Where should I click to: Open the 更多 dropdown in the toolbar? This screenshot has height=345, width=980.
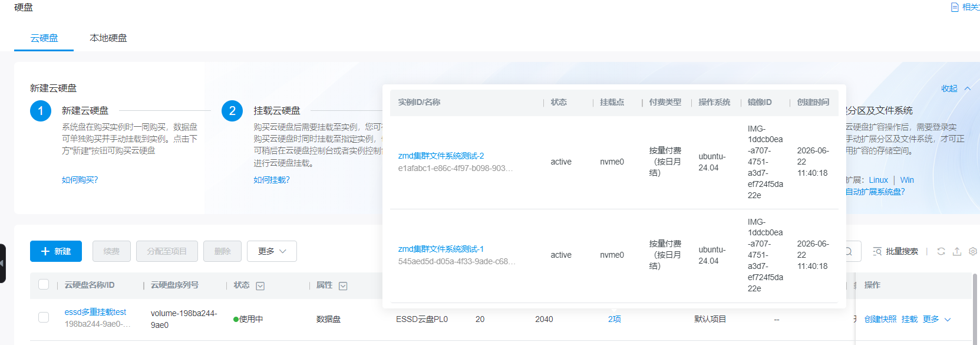tap(272, 251)
